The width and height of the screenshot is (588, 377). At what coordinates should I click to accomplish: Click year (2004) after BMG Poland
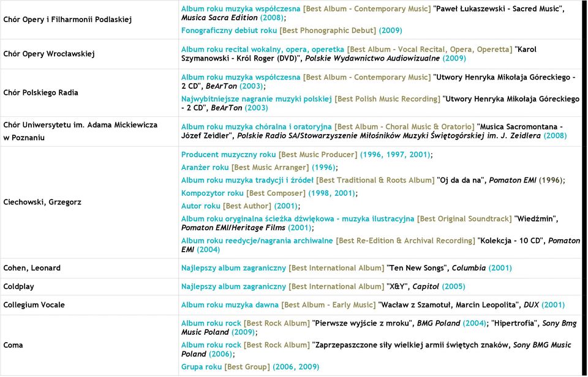coord(474,323)
